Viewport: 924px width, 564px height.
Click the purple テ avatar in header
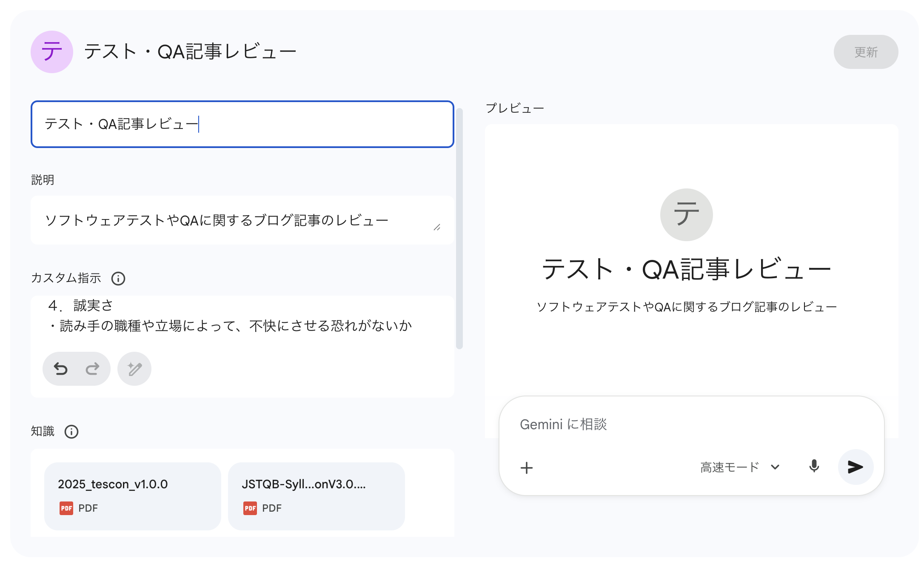tap(52, 52)
